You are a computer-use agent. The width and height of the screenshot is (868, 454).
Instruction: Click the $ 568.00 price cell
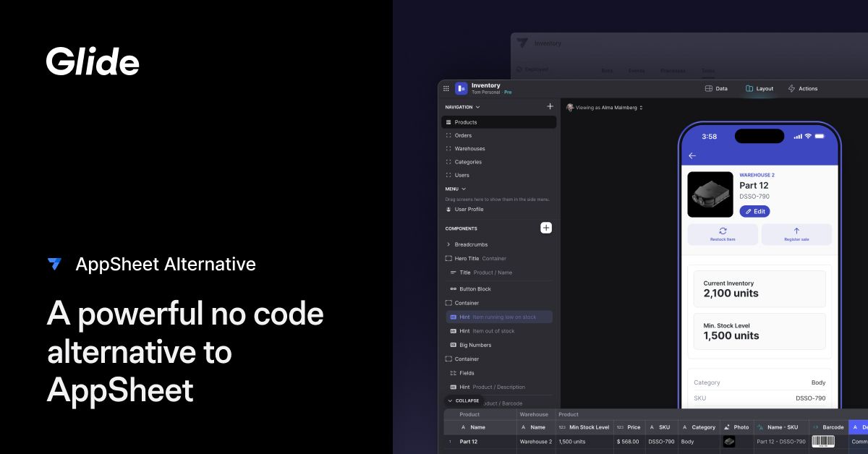tap(629, 441)
